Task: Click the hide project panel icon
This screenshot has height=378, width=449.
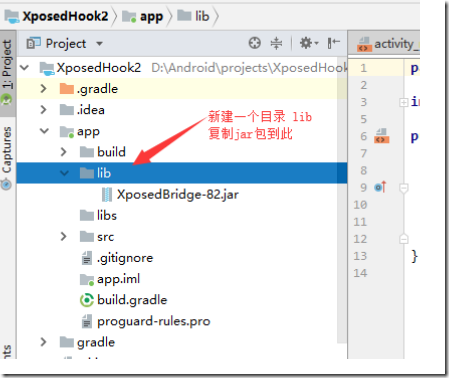Action: coord(333,43)
